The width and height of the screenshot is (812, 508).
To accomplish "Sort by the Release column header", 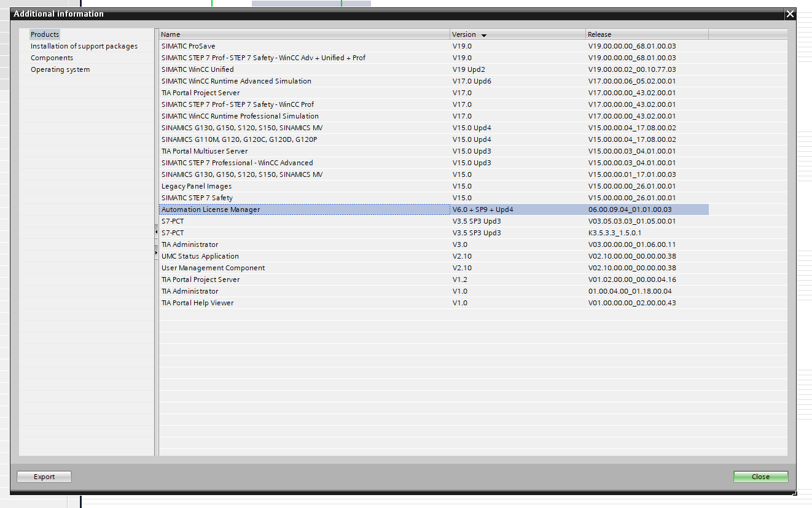I will coord(647,34).
